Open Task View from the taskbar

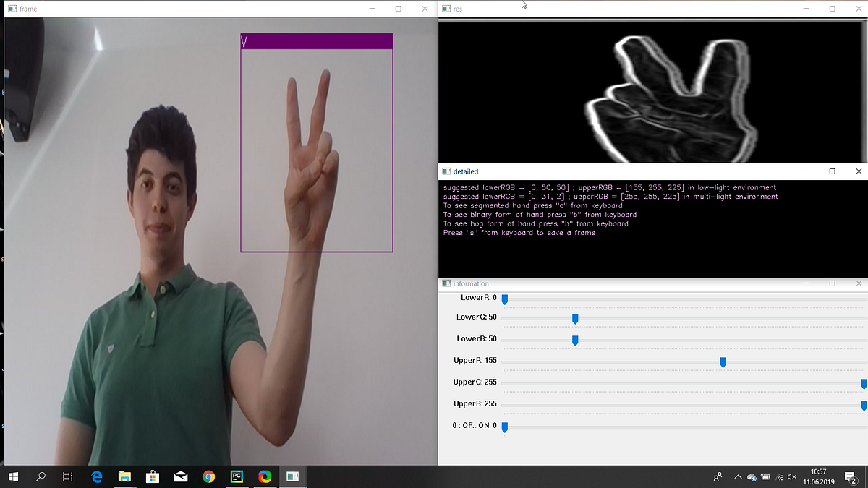point(67,476)
